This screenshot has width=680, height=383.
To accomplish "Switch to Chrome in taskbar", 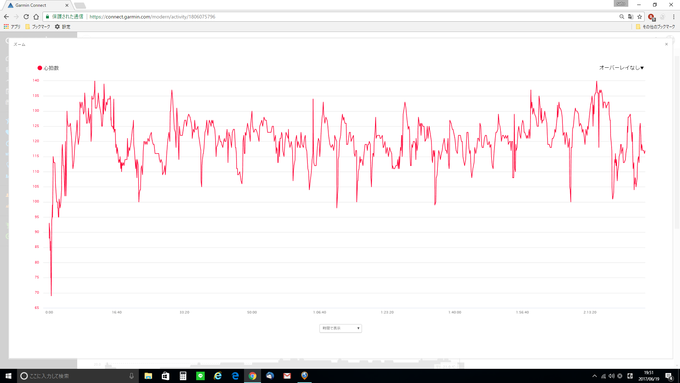I will (252, 376).
